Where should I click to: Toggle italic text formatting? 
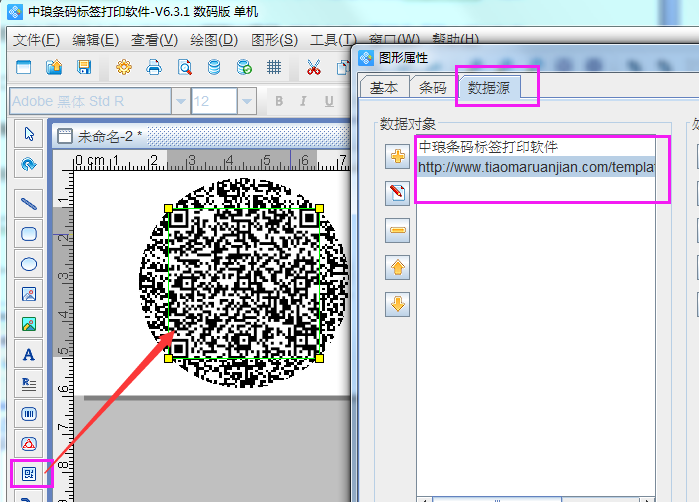click(305, 101)
